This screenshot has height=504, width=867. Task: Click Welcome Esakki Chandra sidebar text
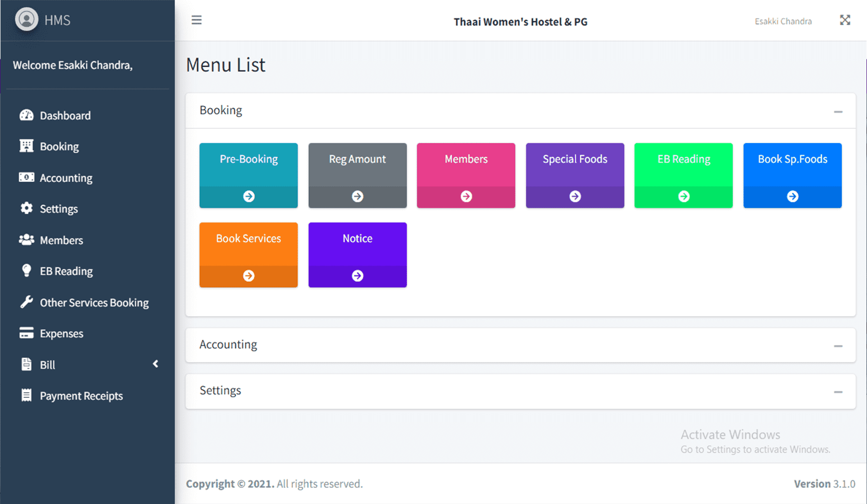coord(72,65)
